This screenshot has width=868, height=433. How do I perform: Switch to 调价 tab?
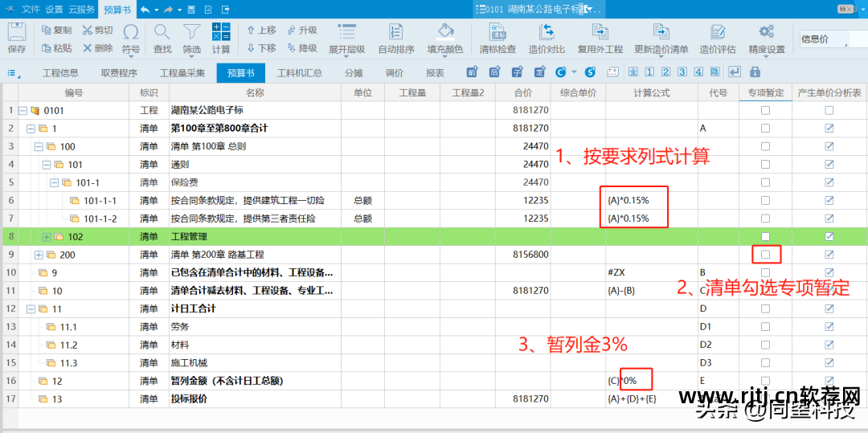pyautogui.click(x=395, y=72)
